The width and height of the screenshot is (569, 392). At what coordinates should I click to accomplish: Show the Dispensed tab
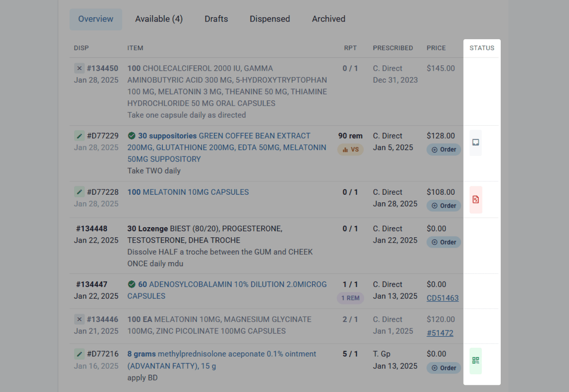point(270,19)
